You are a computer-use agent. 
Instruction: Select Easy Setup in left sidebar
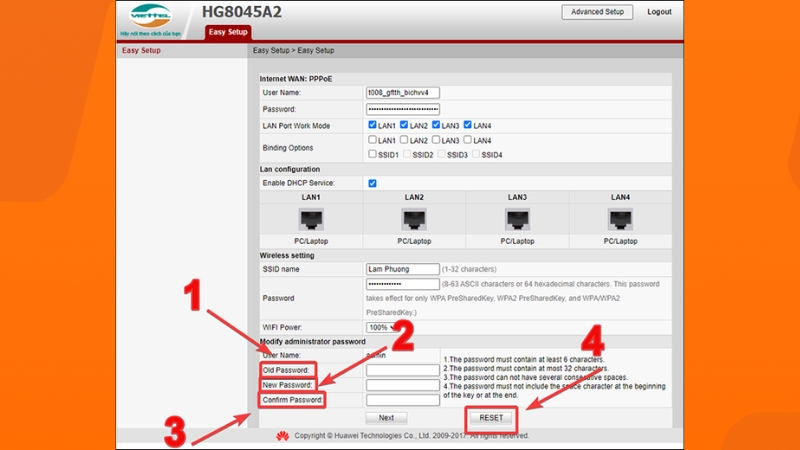[141, 50]
